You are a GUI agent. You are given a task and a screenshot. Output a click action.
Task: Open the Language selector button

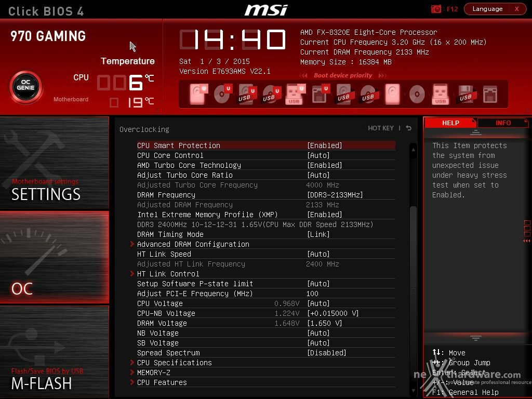click(487, 9)
